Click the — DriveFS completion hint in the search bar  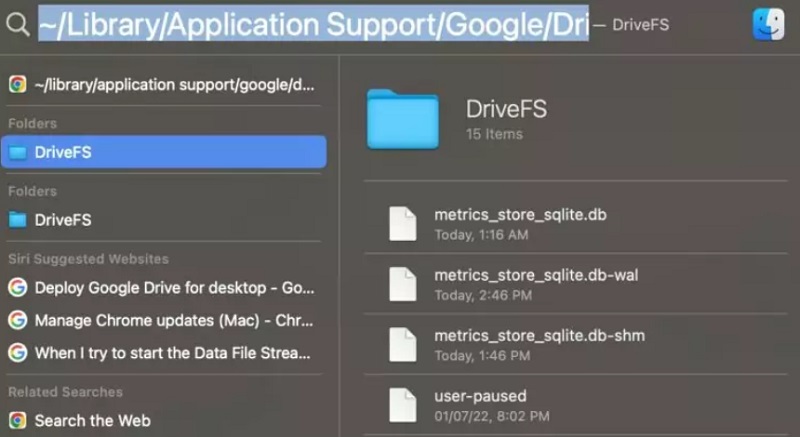632,24
